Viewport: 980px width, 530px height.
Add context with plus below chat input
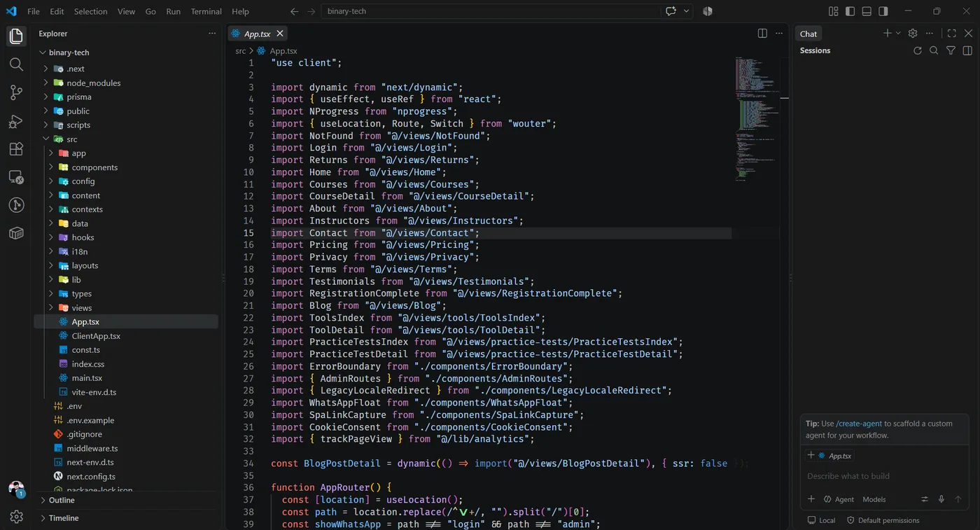811,499
